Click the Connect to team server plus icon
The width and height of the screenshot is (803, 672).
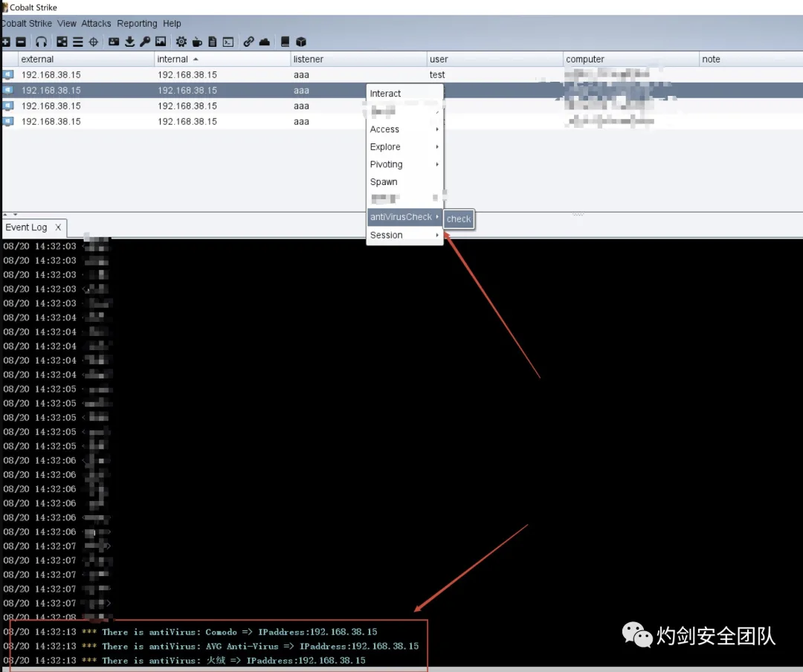pos(6,42)
